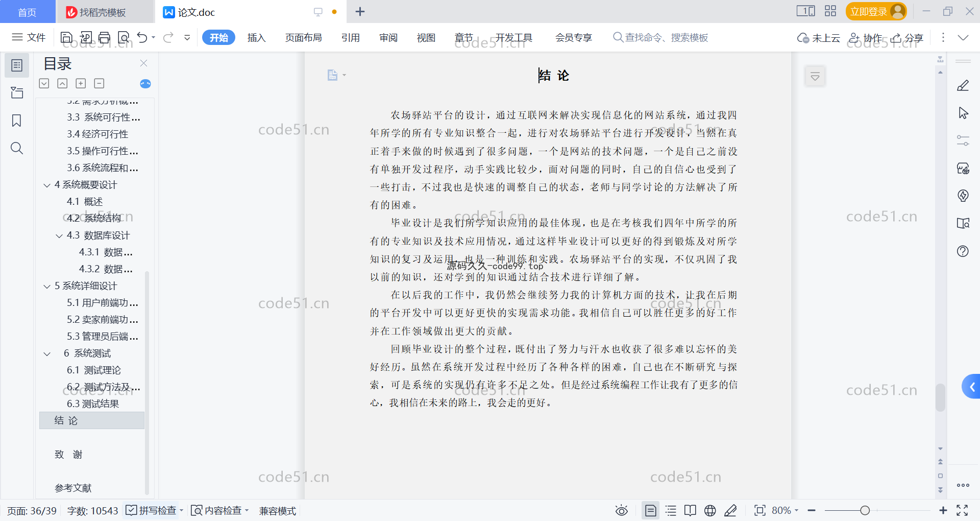Open the 内容检查 dropdown arrow
Screen dimensions: 980x521
click(247, 510)
